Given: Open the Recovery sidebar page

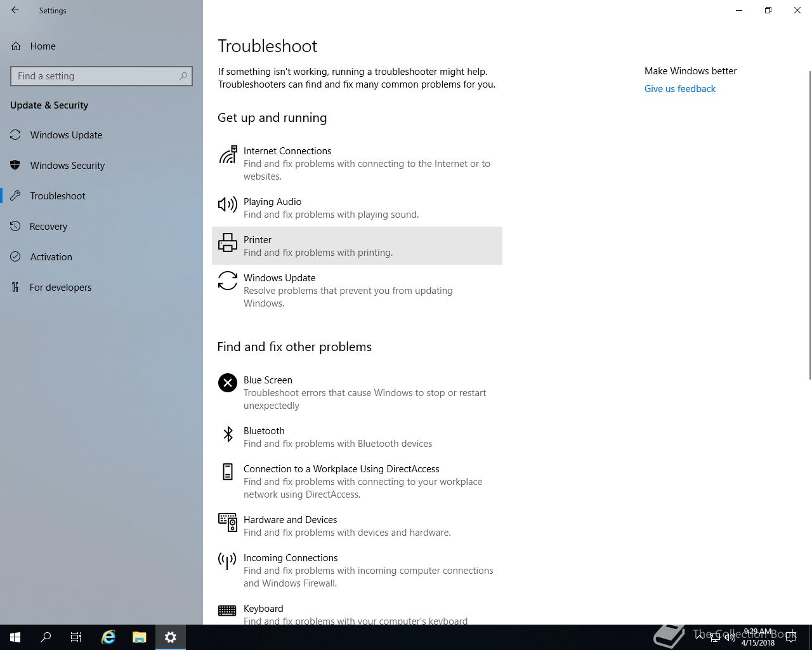Looking at the screenshot, I should pyautogui.click(x=101, y=227).
